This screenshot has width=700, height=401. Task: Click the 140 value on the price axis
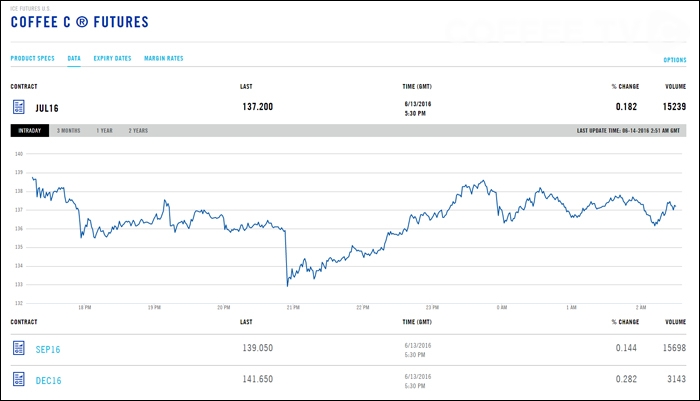[x=19, y=154]
